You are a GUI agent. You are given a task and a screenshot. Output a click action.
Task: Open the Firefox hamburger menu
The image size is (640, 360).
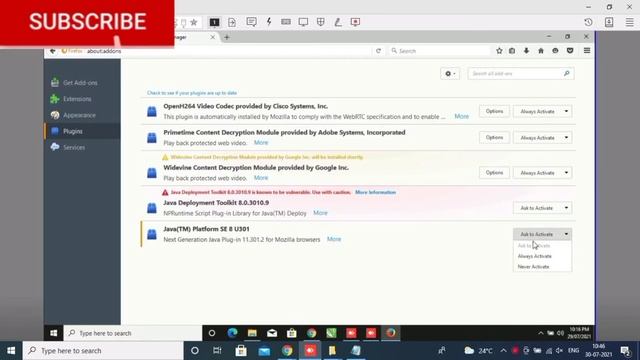point(587,51)
